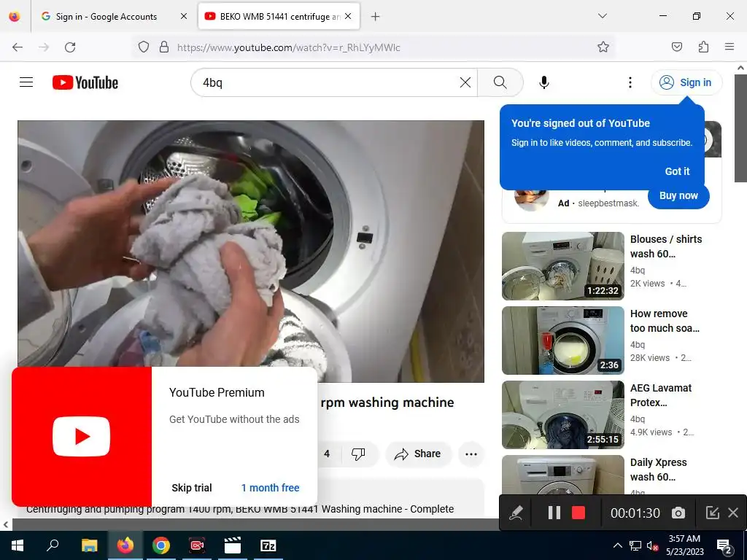Open 7-Zip from taskbar
747x560 pixels.
[268, 545]
